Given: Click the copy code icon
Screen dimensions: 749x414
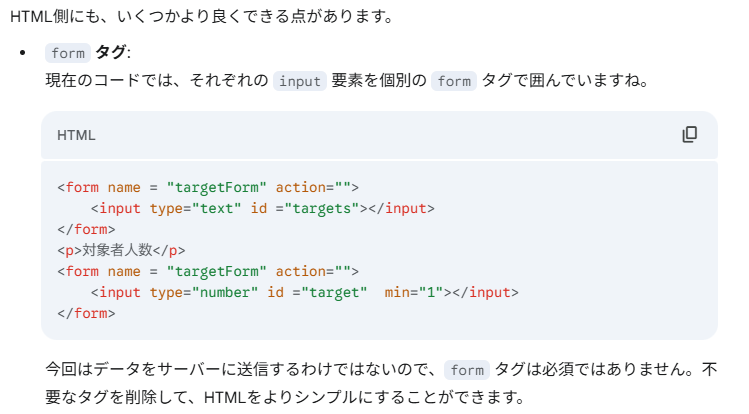Looking at the screenshot, I should pyautogui.click(x=689, y=134).
